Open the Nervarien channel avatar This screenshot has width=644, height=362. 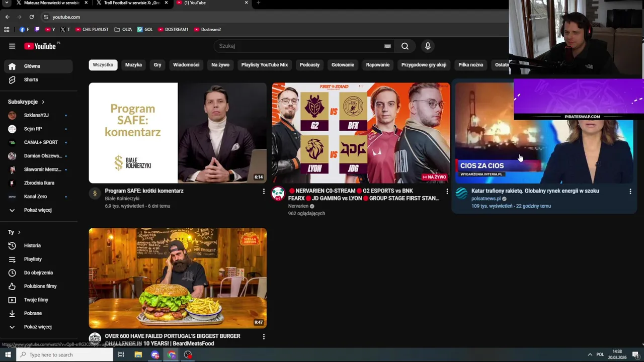click(x=278, y=194)
